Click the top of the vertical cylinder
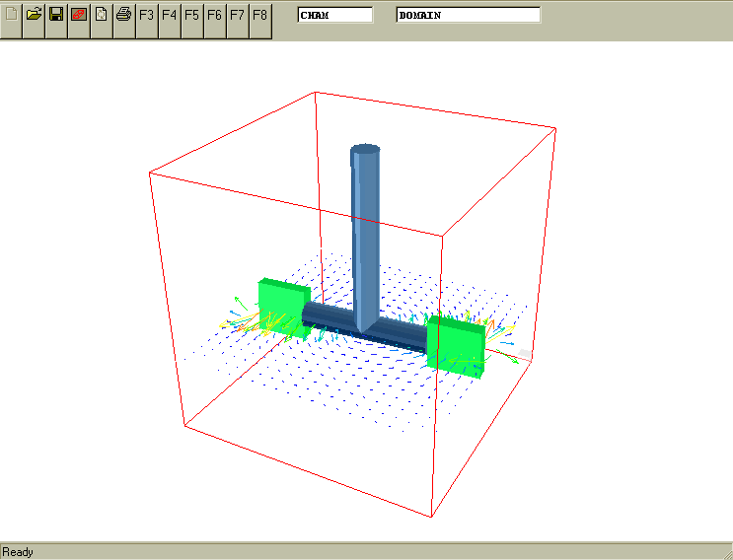Viewport: 733px width, 560px height. (365, 150)
